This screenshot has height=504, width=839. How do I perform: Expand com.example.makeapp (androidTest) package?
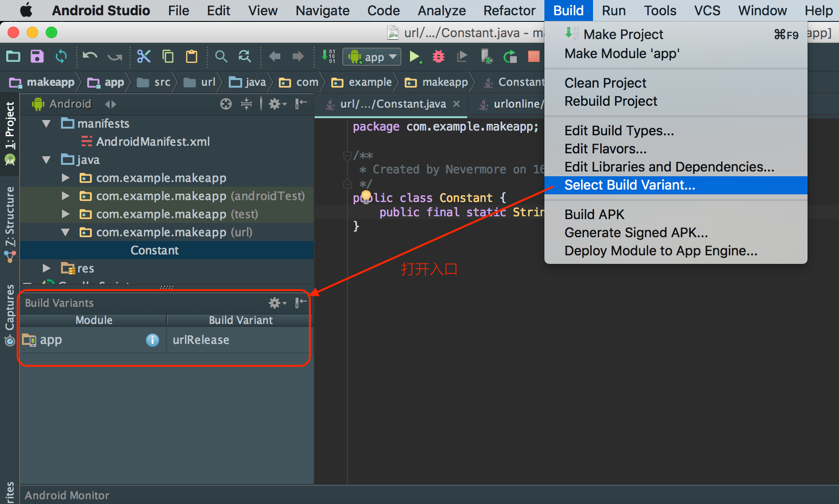pos(66,196)
